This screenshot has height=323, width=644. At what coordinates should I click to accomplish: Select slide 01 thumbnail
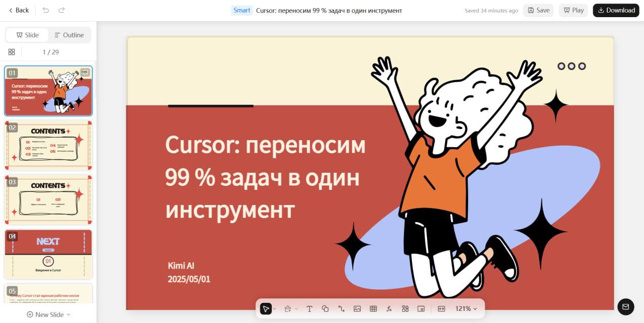(x=48, y=91)
